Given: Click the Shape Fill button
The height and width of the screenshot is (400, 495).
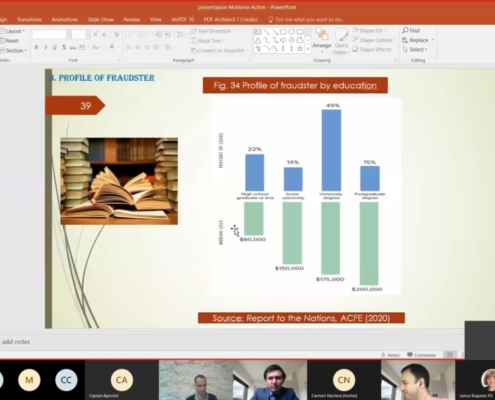Looking at the screenshot, I should (x=369, y=31).
